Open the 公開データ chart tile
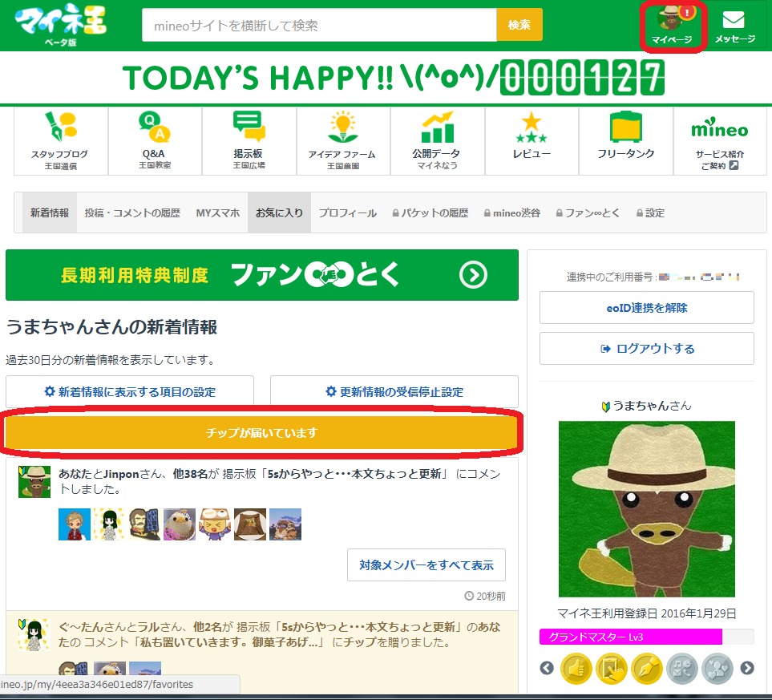 click(437, 141)
